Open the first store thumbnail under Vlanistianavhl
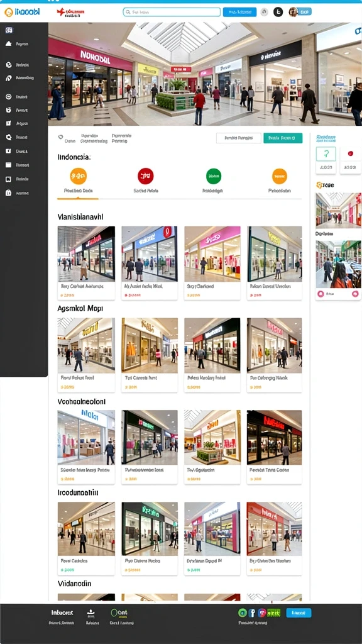Image resolution: width=362 pixels, height=644 pixels. [x=86, y=253]
